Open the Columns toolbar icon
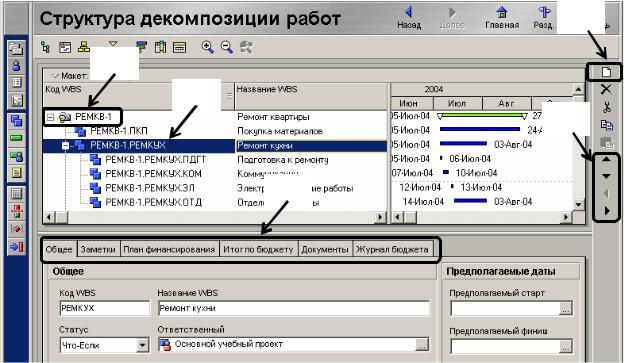 tap(160, 48)
